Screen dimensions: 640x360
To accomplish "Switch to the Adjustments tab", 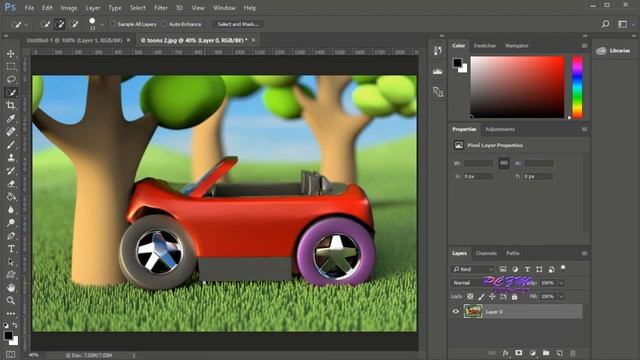I will (500, 129).
